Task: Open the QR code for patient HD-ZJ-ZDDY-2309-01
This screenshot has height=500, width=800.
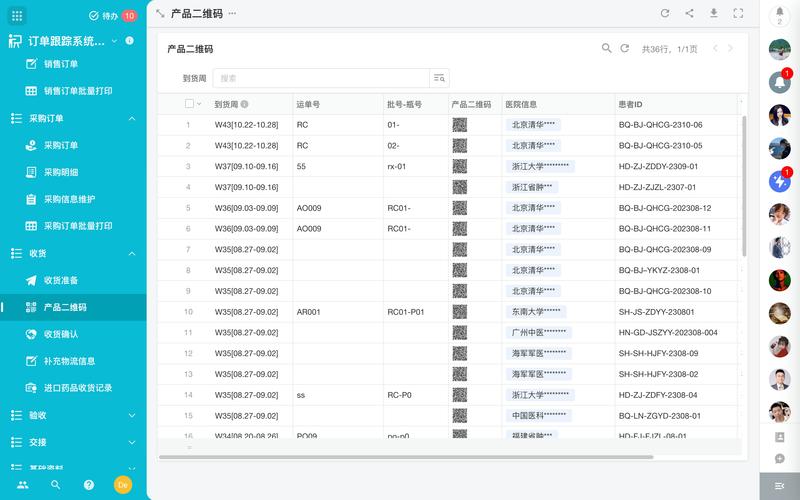Action: 460,166
